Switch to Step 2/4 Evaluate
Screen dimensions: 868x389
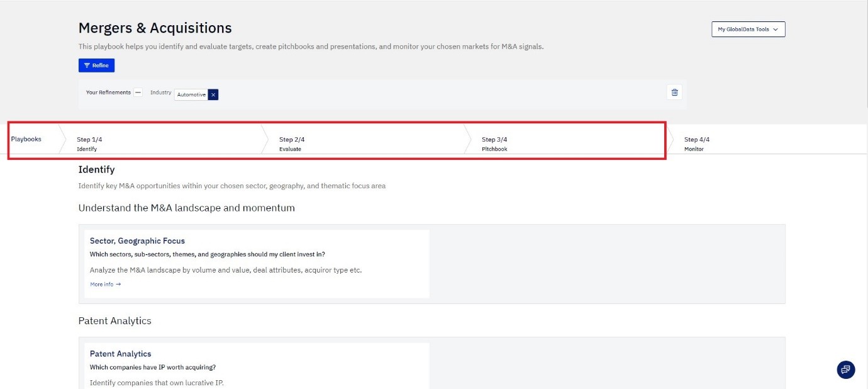[x=292, y=144]
